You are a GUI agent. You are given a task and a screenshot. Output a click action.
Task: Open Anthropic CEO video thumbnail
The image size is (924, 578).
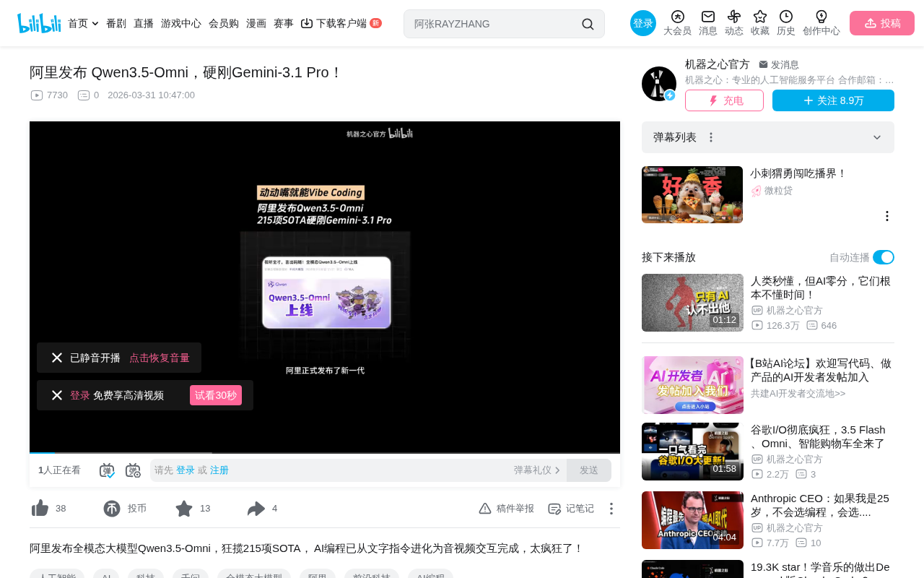point(692,520)
